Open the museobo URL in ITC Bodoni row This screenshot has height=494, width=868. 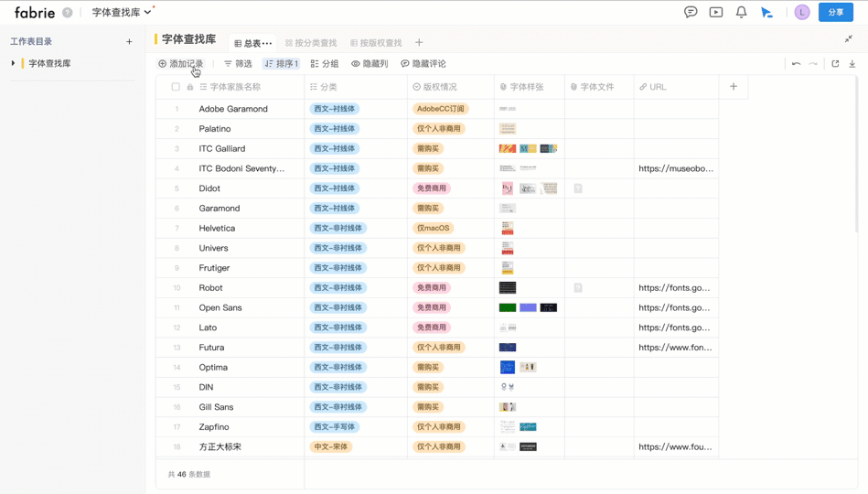[x=676, y=168]
